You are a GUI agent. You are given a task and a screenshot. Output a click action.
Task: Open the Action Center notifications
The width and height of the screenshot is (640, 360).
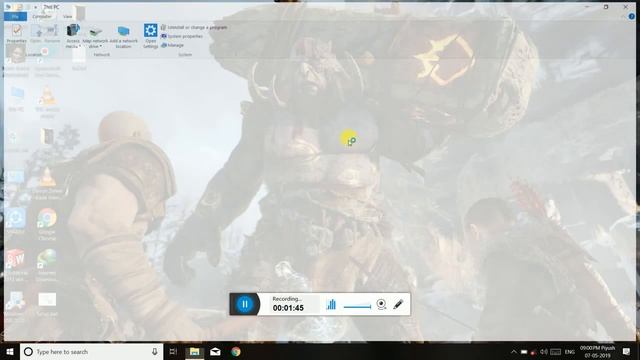point(627,351)
